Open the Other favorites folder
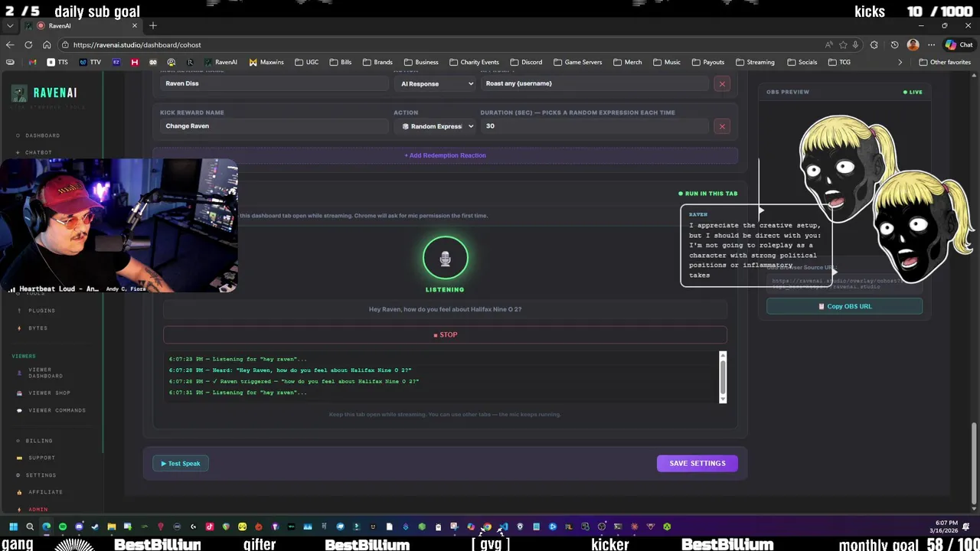Screen dimensions: 980x551 pyautogui.click(x=945, y=62)
